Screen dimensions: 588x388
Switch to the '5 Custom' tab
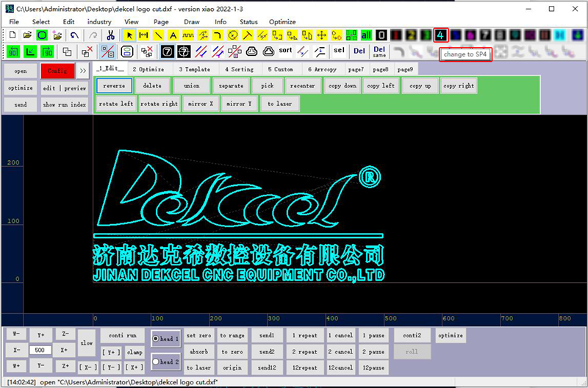pyautogui.click(x=281, y=69)
